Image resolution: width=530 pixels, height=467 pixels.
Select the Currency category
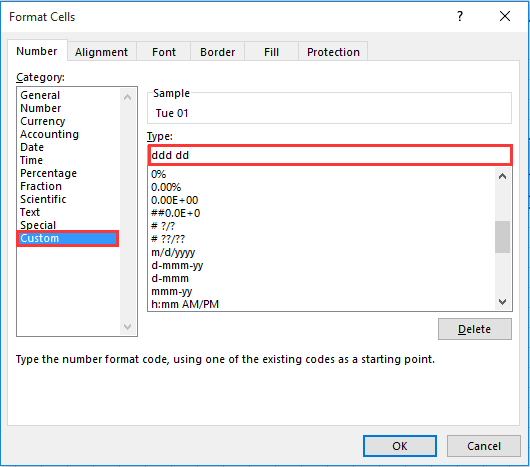tap(43, 121)
